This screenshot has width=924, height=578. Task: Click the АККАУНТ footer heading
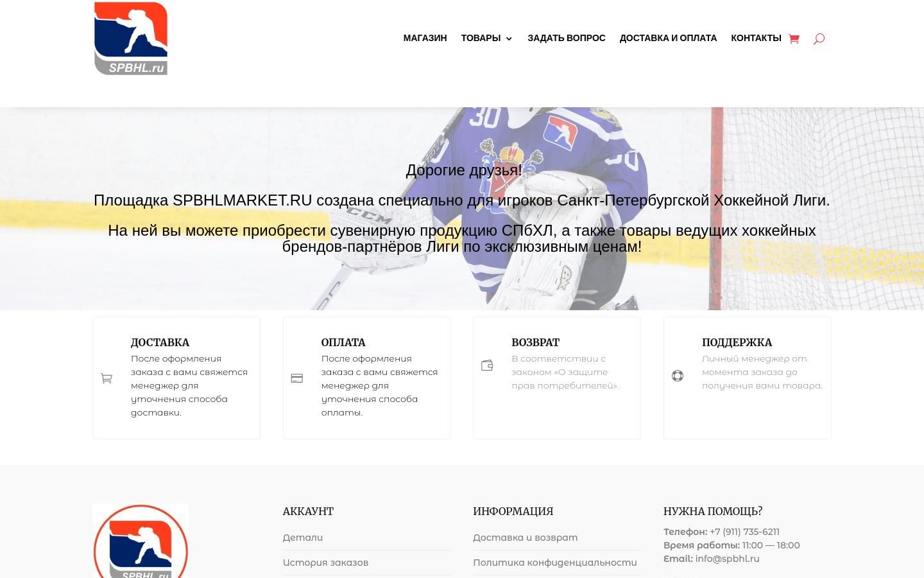pyautogui.click(x=308, y=511)
